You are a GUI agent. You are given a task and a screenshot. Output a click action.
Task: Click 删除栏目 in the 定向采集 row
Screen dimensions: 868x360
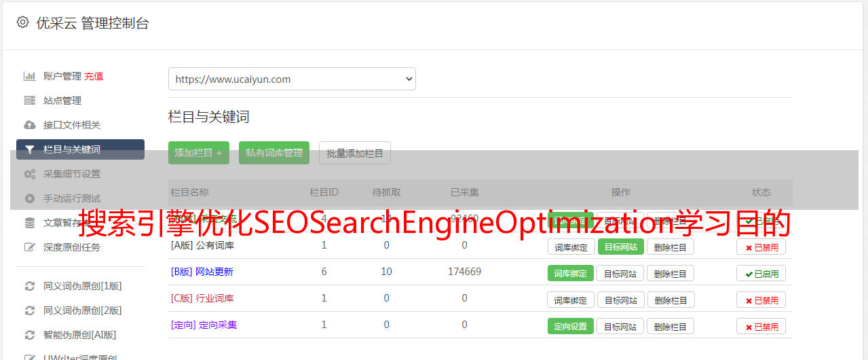click(671, 327)
